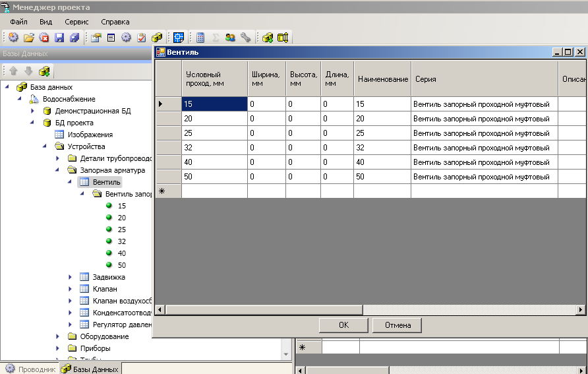Viewport: 588px width, 374px height.
Task: Expand the Задвижка tree node
Action: (70, 277)
